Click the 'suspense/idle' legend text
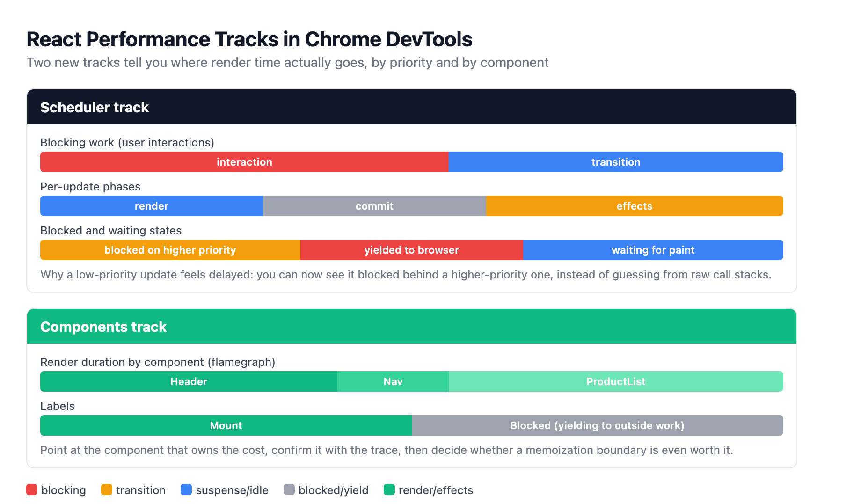The height and width of the screenshot is (504, 861). point(232,490)
